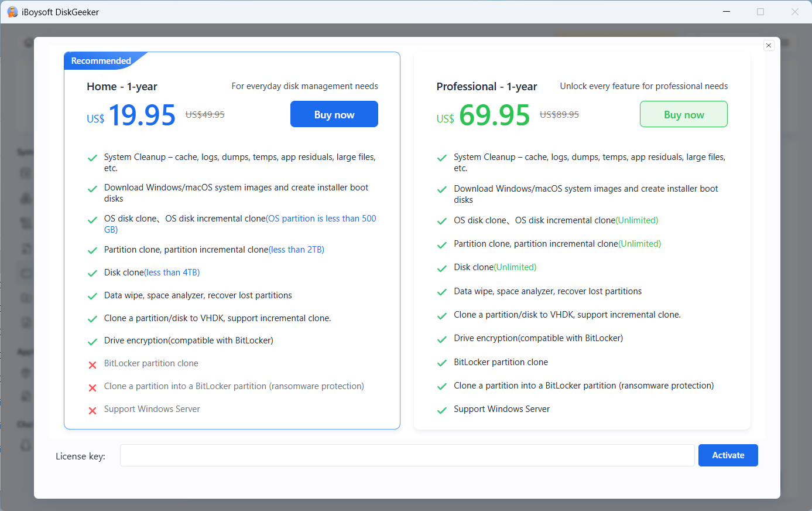Click the crossed-out US$49.95 price
This screenshot has width=812, height=511.
point(205,115)
